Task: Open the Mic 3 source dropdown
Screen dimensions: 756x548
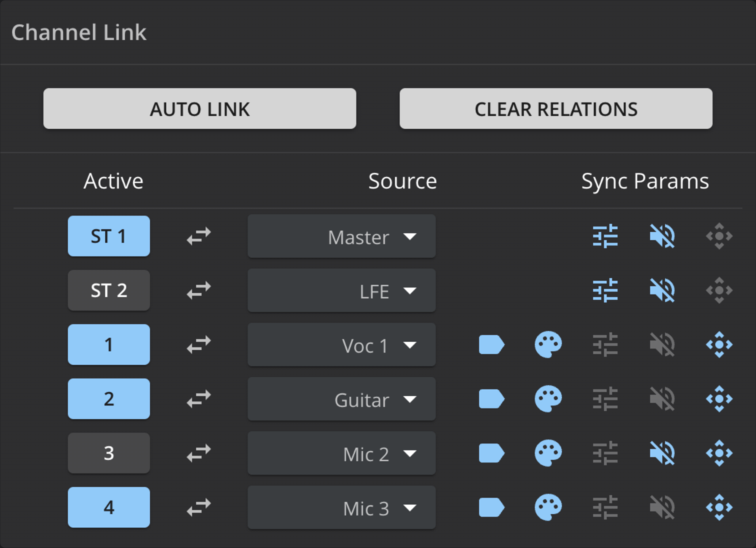Action: point(341,508)
